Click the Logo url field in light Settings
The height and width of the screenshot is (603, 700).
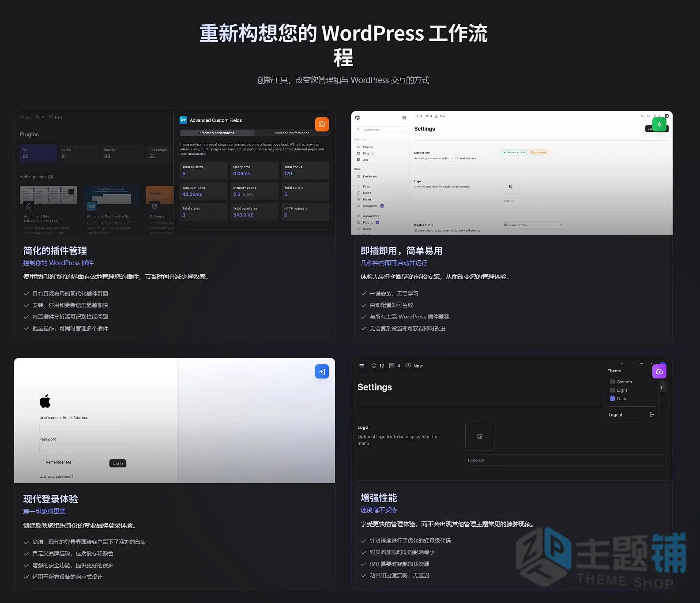[x=585, y=201]
